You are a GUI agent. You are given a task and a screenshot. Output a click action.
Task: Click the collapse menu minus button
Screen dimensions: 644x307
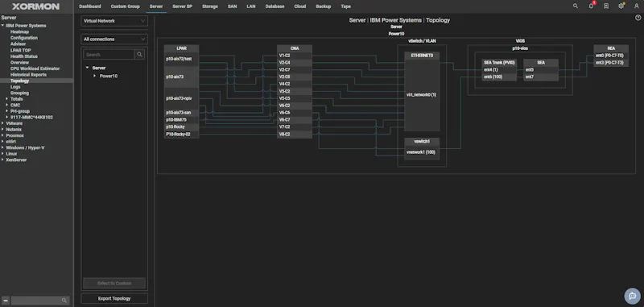point(6,301)
